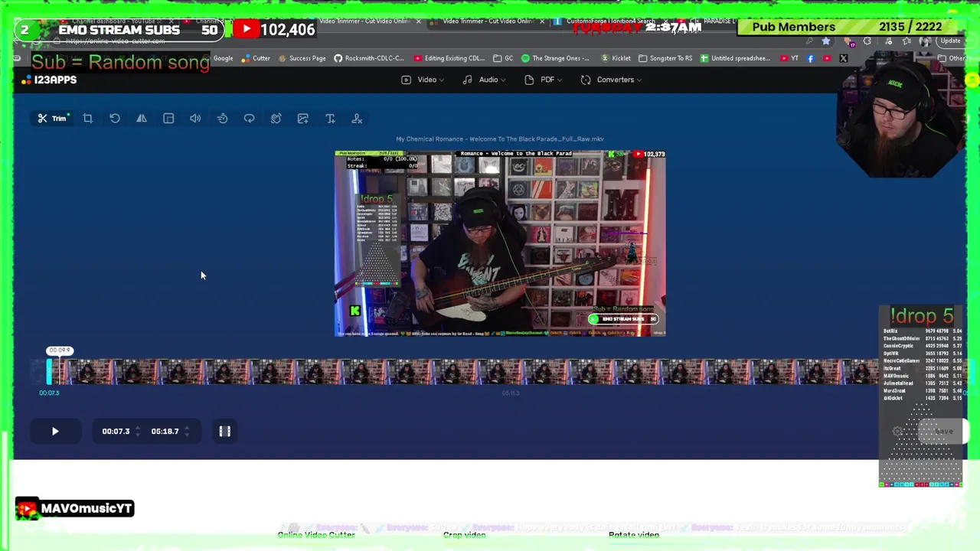The height and width of the screenshot is (551, 980).
Task: Click the video file name title text
Action: click(500, 139)
